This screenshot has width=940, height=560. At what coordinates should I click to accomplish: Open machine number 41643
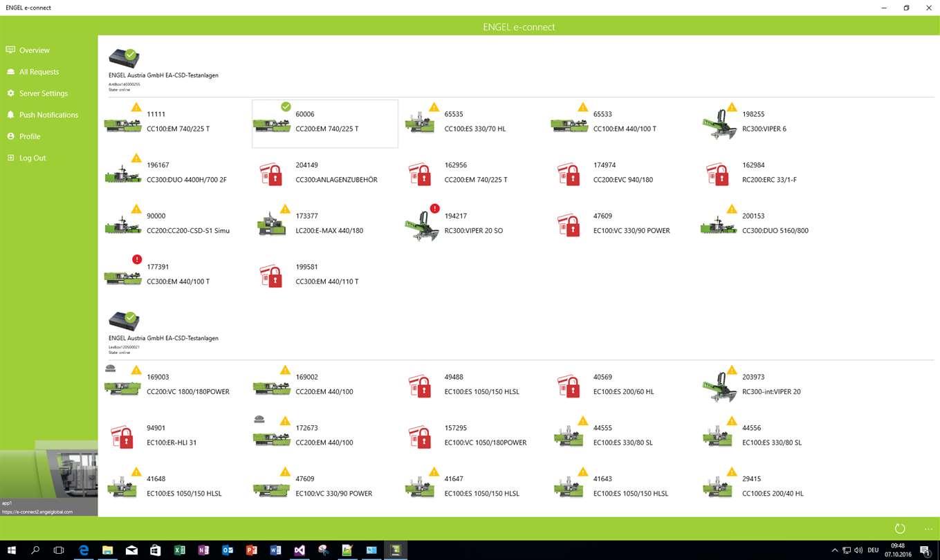point(602,478)
